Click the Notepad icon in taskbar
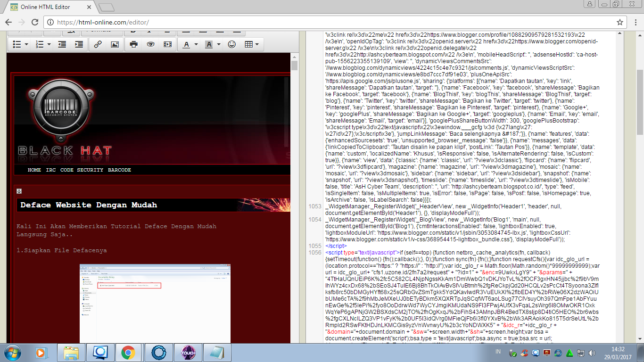Viewport: 644px width, 362px height. pyautogui.click(x=216, y=352)
